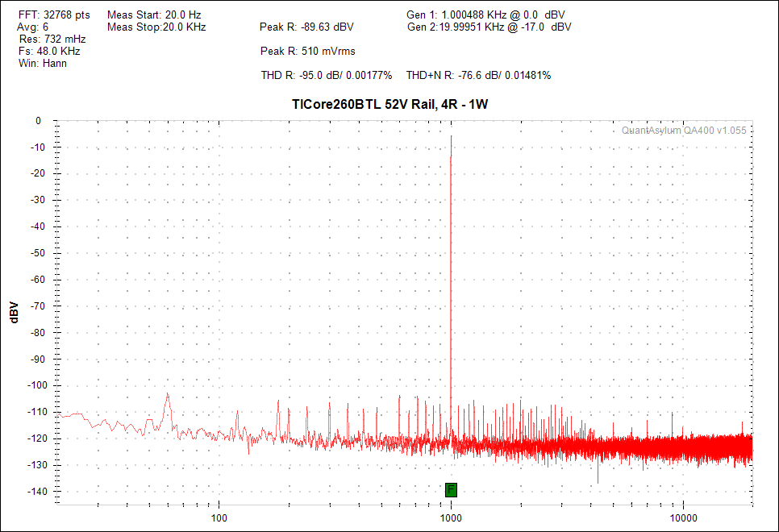Select the Fs: 48.0 KHz text
779x532 pixels.
49,51
